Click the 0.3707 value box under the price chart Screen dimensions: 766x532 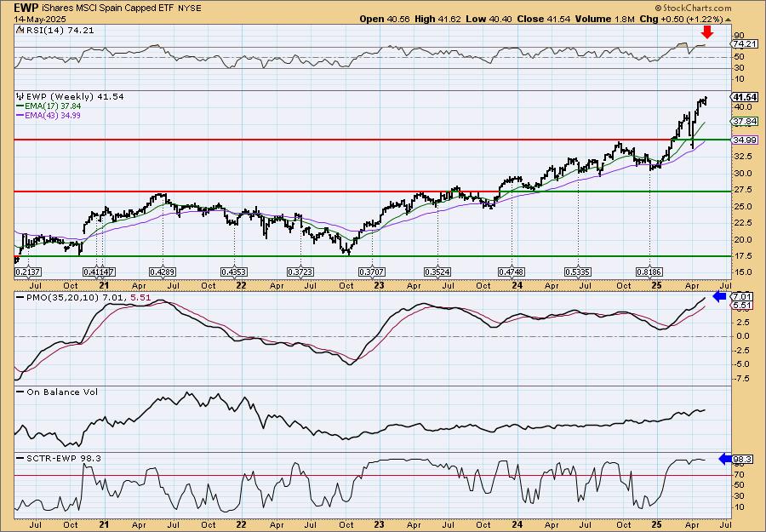tap(372, 272)
